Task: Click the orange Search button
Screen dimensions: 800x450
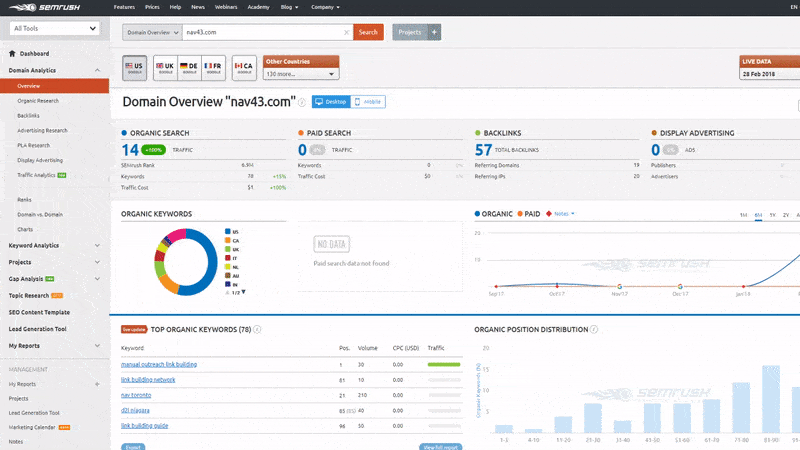Action: (x=368, y=32)
